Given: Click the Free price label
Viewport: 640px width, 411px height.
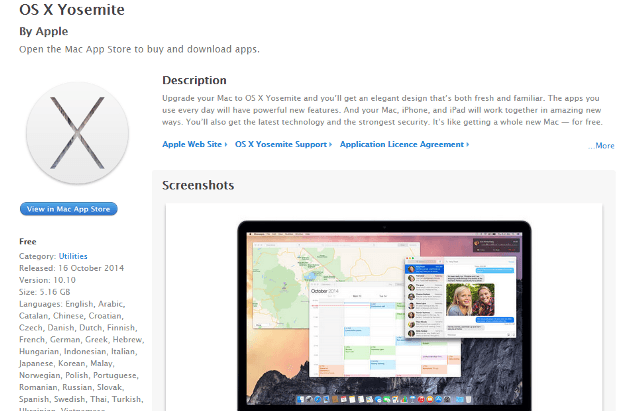Looking at the screenshot, I should pos(28,241).
